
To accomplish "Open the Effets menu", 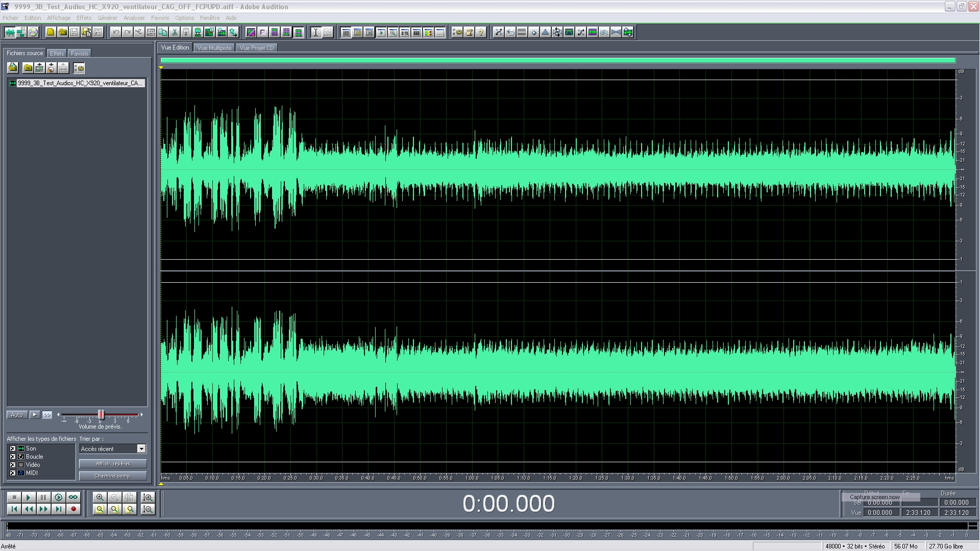I will pos(84,18).
